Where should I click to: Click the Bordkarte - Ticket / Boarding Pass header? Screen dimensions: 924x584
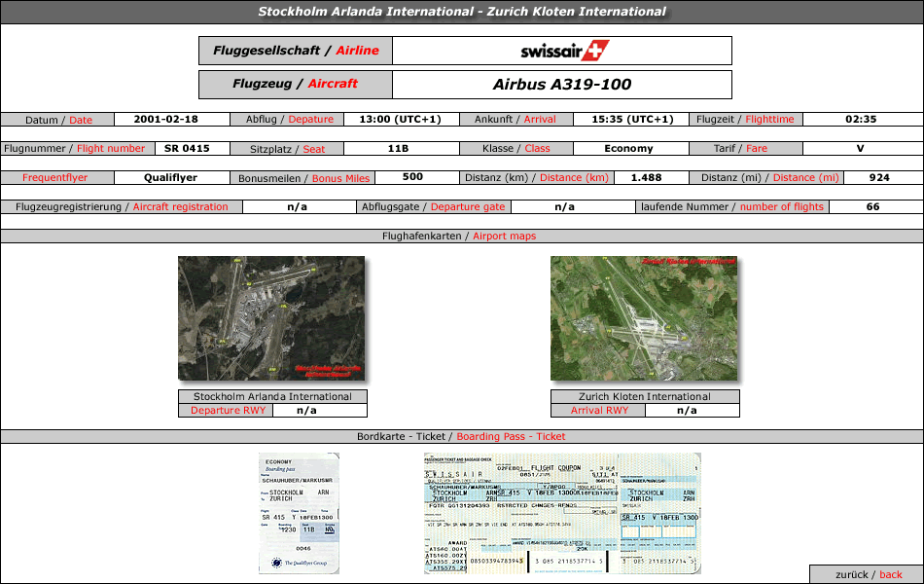[461, 436]
